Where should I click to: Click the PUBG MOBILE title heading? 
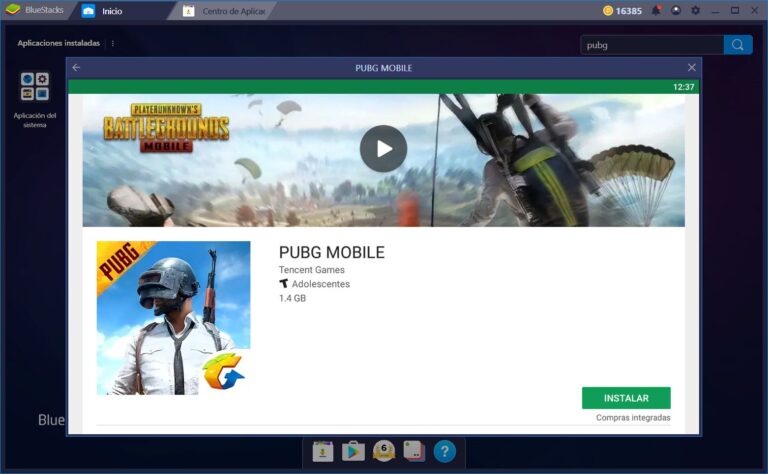pyautogui.click(x=332, y=252)
